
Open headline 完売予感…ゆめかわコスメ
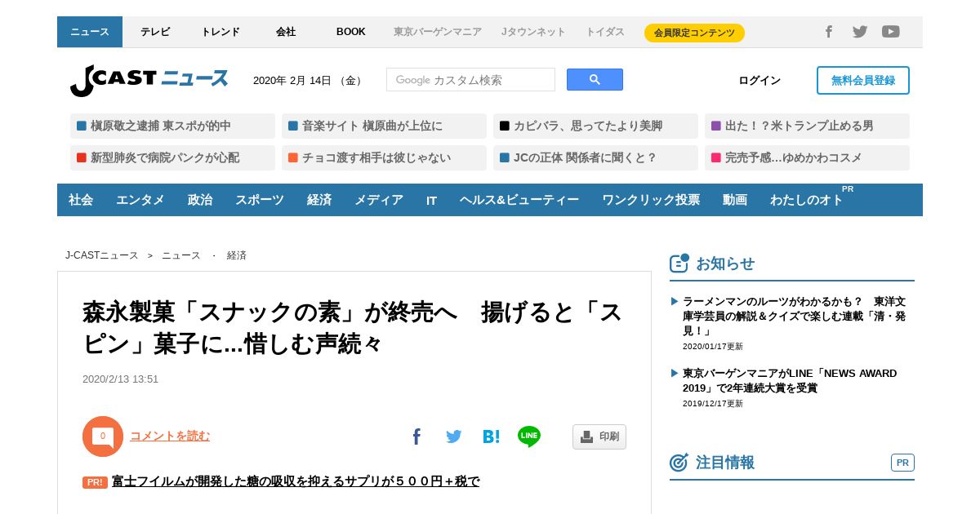[x=807, y=157]
